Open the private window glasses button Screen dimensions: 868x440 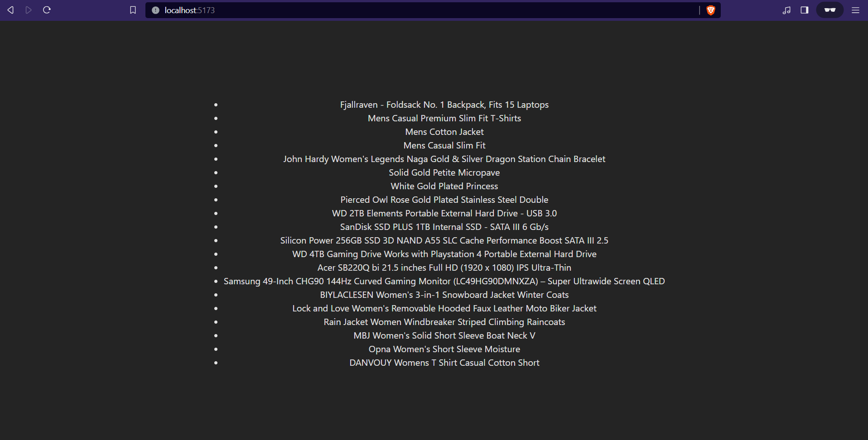830,10
